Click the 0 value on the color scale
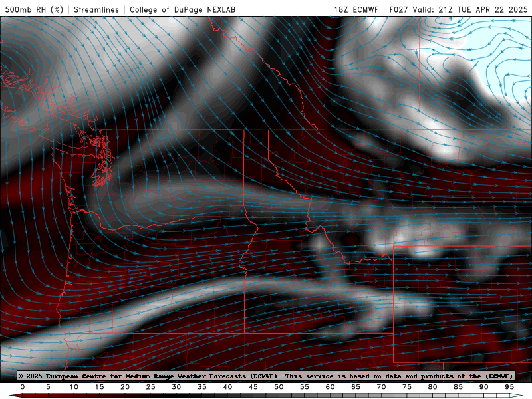This screenshot has height=399, width=532. coord(23,387)
